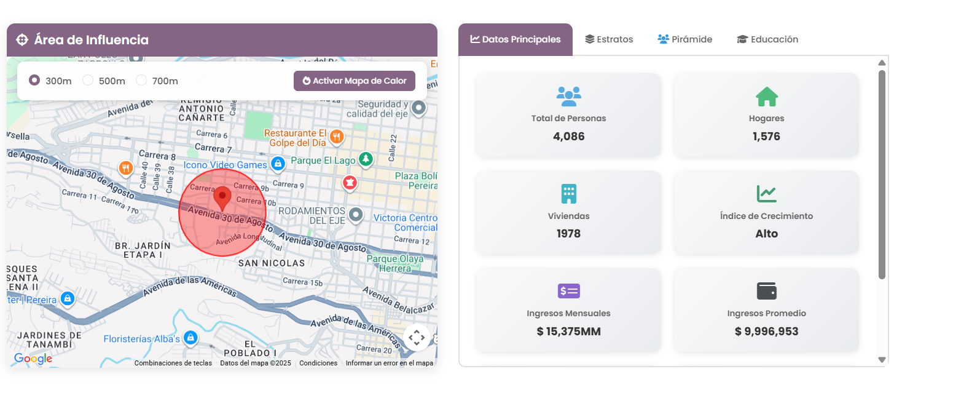Click Restaurante El Golpe del Día pin
980x414 pixels.
coord(336,137)
